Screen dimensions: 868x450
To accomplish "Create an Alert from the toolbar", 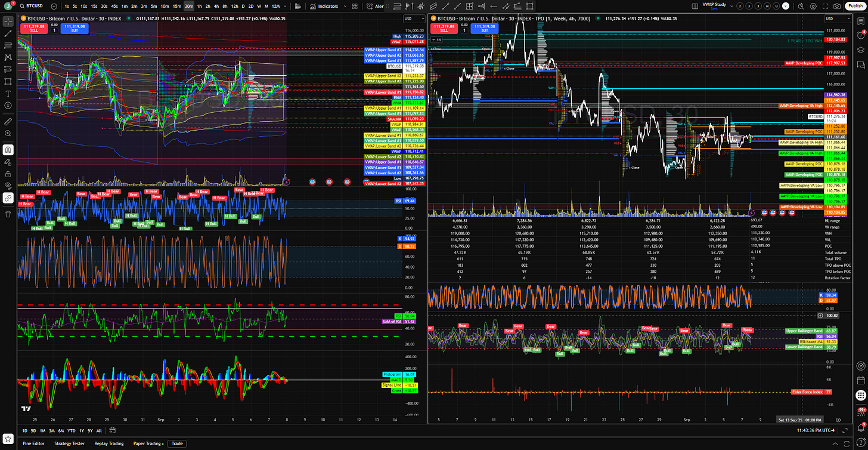I will 374,6.
